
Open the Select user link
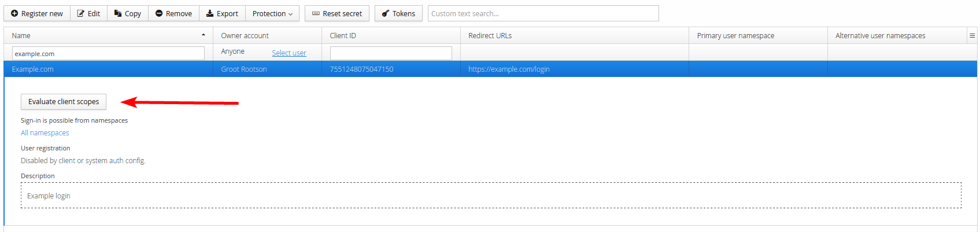point(289,53)
